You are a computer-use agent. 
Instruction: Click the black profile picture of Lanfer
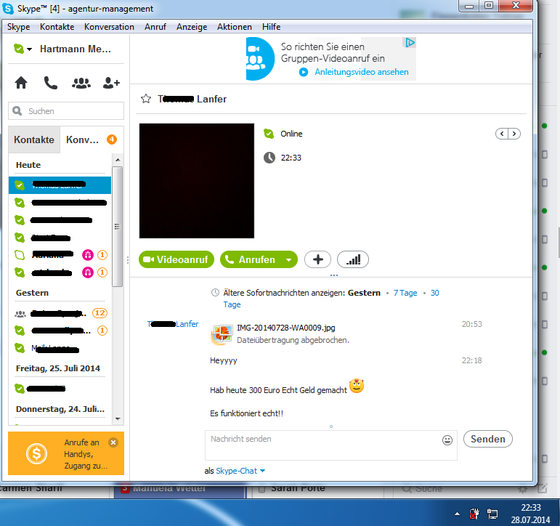click(x=196, y=181)
